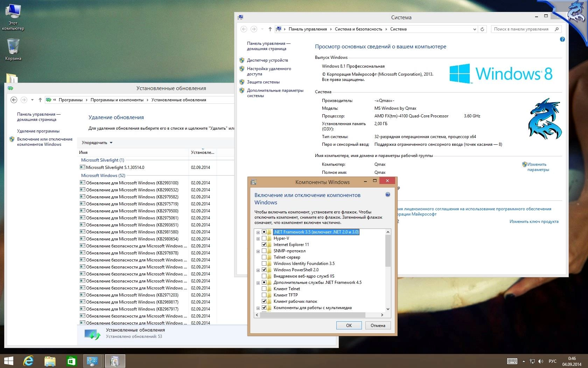Screen dimensions: 588x368
Task: Click the РУС language indicator
Action: tap(552, 361)
